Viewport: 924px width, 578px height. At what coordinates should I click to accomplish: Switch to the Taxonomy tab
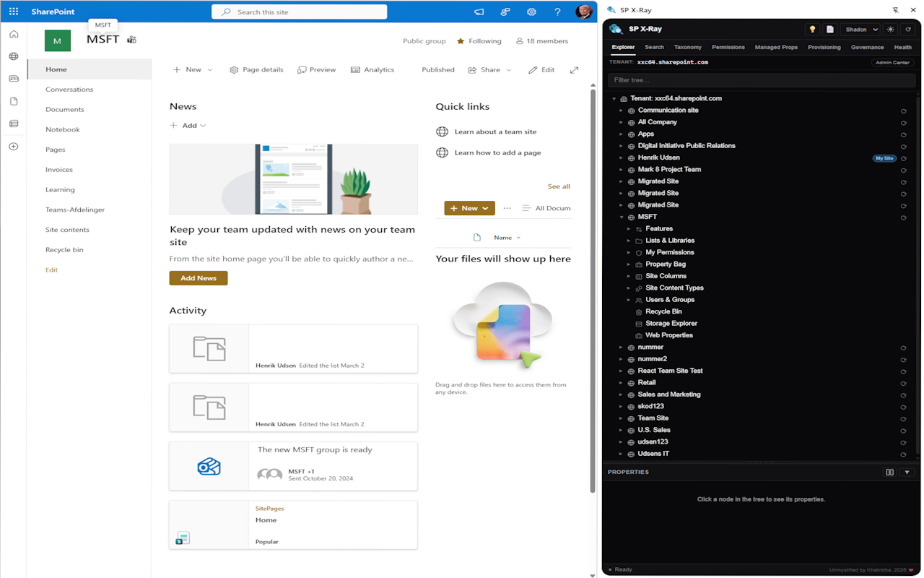coord(687,47)
